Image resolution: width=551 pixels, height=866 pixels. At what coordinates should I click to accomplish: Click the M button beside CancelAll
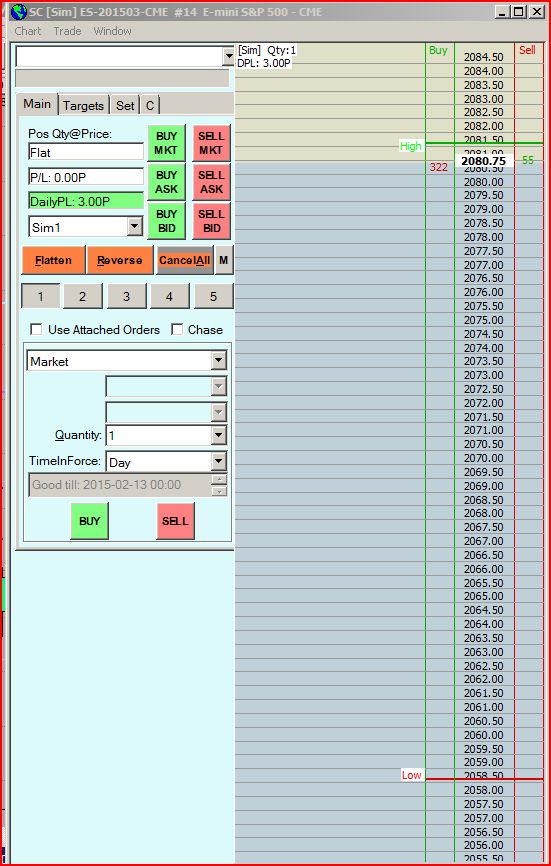[x=223, y=260]
